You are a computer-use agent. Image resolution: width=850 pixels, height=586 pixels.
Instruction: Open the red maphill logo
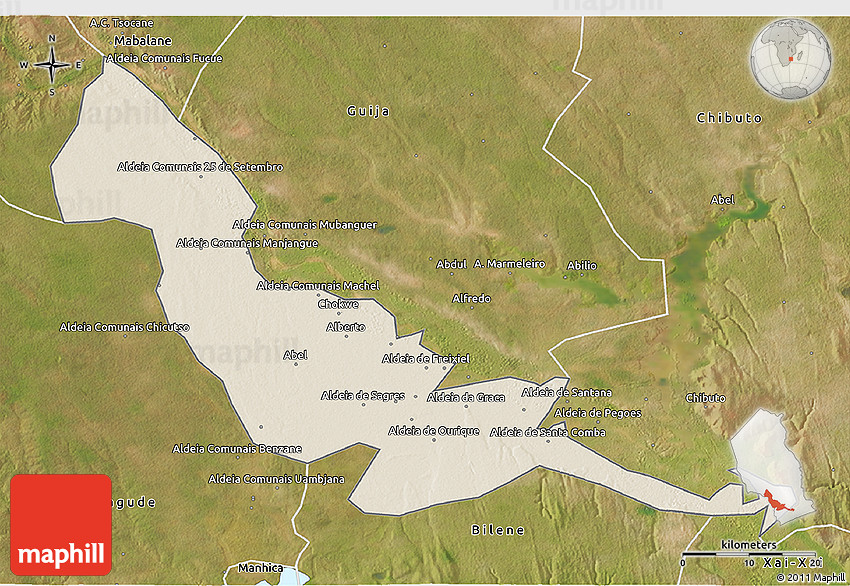(61, 524)
